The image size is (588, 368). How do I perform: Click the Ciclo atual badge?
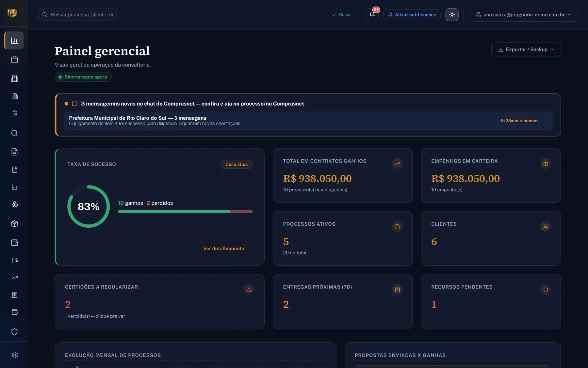[237, 165]
